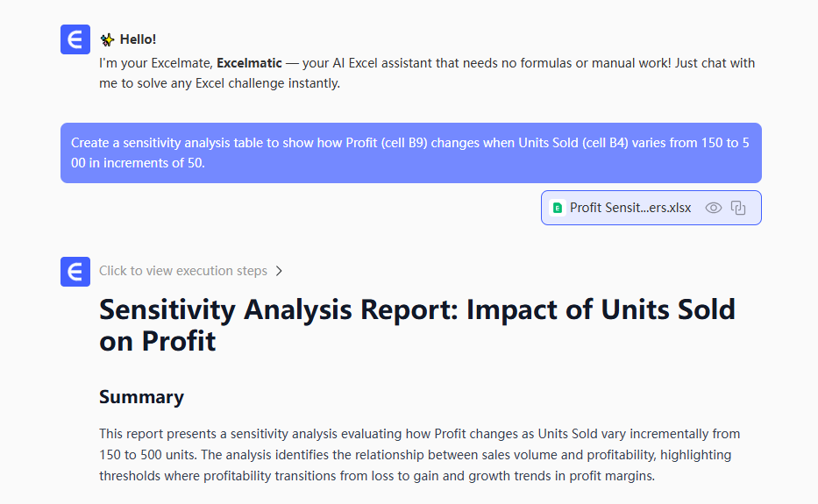Preview the attached xlsx file with the eye icon

coord(714,208)
